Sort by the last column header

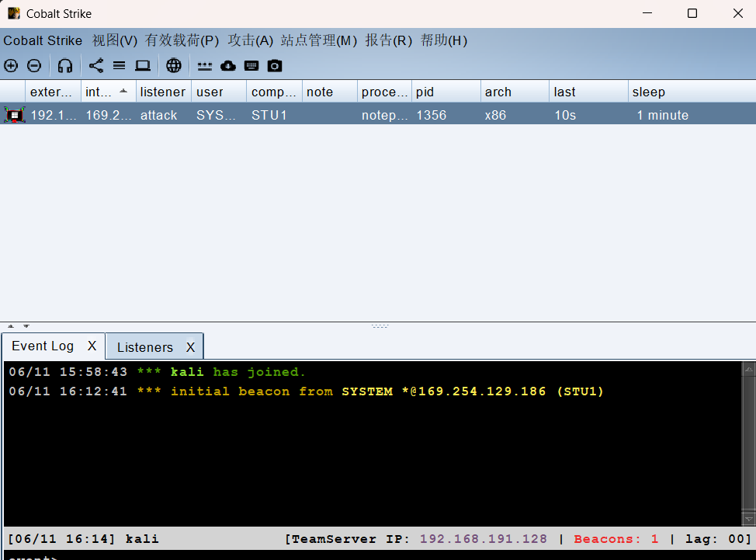click(588, 92)
